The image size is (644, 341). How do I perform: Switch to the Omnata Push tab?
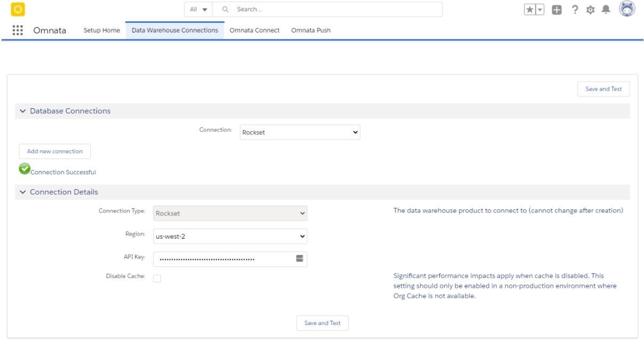click(311, 30)
